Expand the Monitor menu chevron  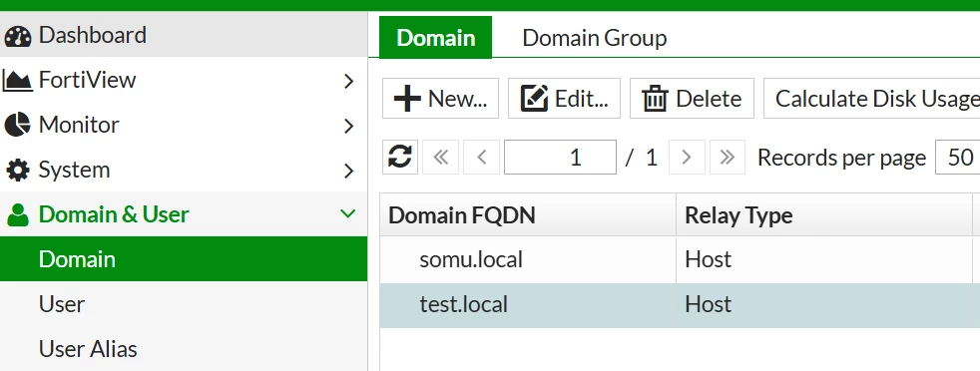(x=348, y=126)
